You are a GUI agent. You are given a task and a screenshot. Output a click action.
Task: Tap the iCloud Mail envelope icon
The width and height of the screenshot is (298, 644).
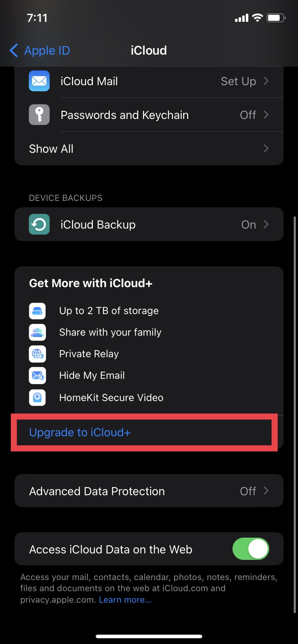(39, 81)
